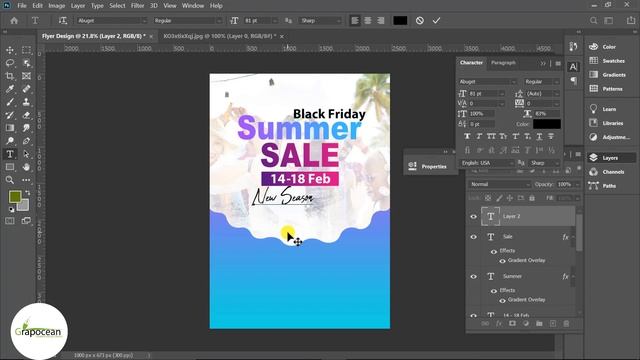Image resolution: width=640 pixels, height=360 pixels.
Task: Select the Eyedropper tool
Action: (10, 89)
